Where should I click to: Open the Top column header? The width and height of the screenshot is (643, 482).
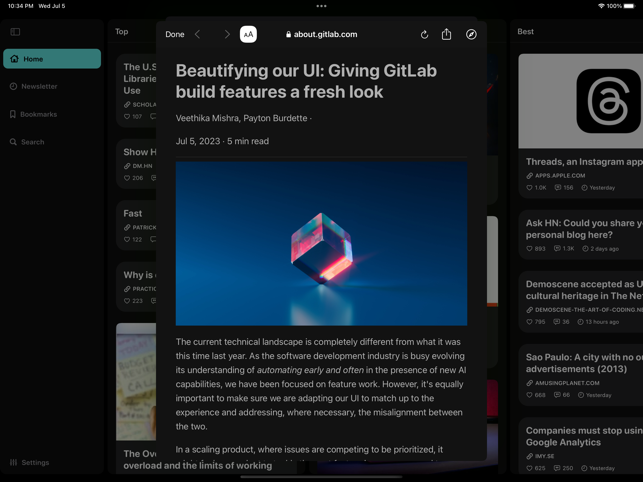tap(121, 32)
